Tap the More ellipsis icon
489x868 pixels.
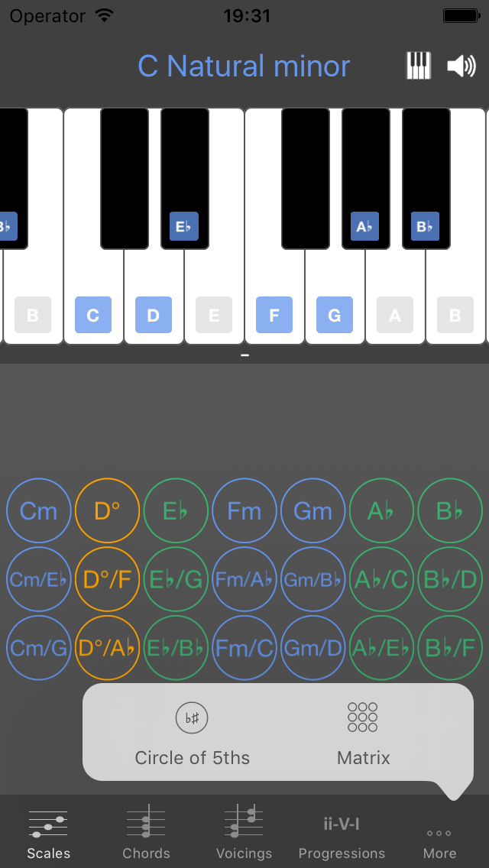[x=439, y=832]
